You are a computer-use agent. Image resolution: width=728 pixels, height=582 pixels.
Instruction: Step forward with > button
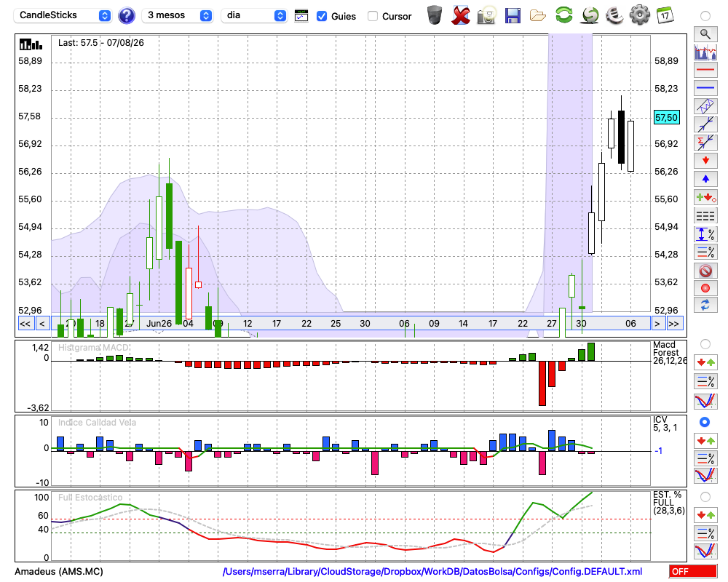pos(657,324)
